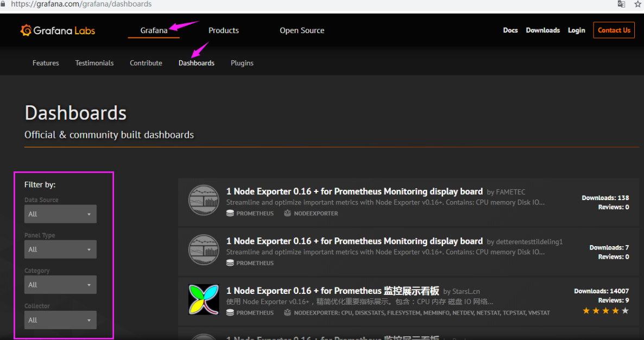Click NODEEXPORTER: CPU, DISKSTATS collector tag text
This screenshot has height=340, width=644.
tap(422, 312)
